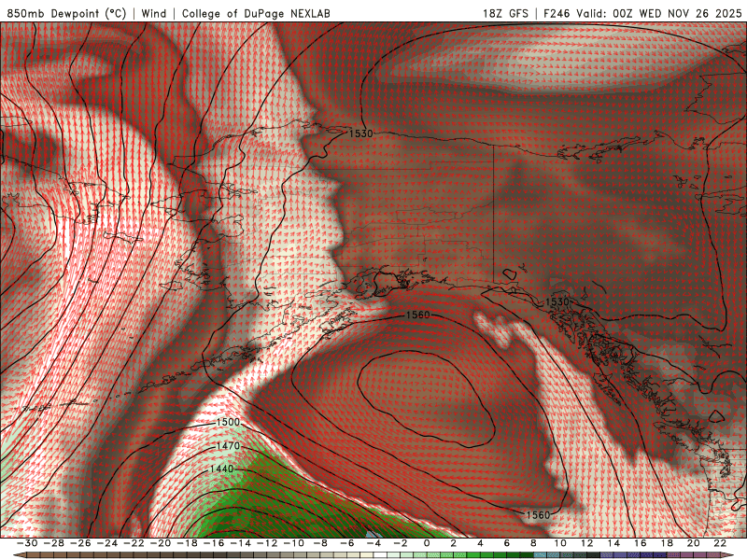747x560 pixels.
Task: Click the 0 value on the dewpoint scale
Action: (427, 543)
